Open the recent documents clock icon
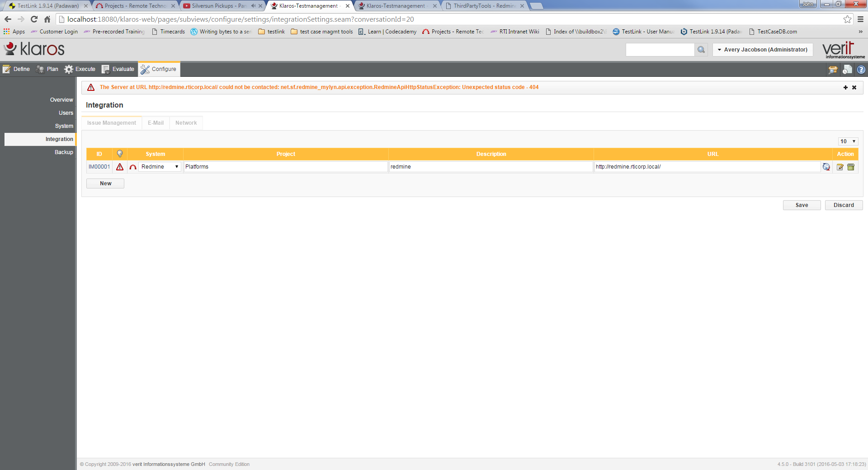The height and width of the screenshot is (470, 868). pos(847,70)
